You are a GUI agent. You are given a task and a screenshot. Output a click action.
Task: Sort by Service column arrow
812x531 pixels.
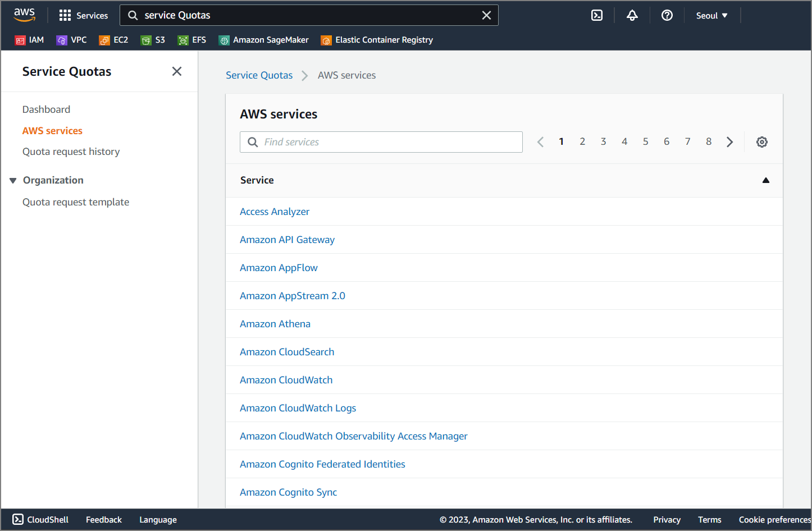pyautogui.click(x=765, y=180)
